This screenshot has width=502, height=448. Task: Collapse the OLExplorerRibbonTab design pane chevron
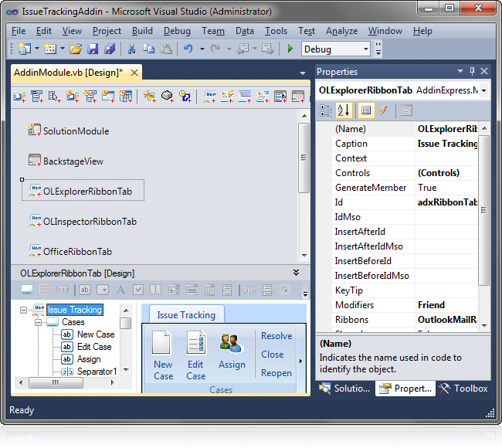(297, 273)
